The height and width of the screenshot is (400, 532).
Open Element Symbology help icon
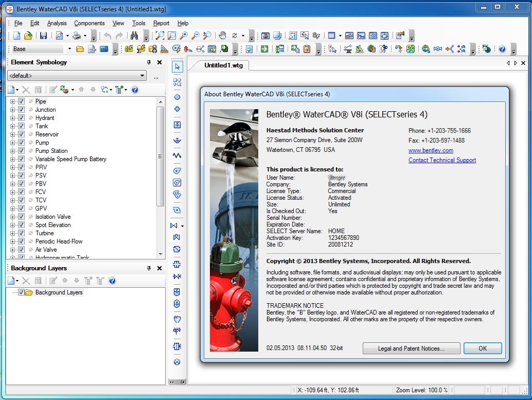pyautogui.click(x=135, y=90)
